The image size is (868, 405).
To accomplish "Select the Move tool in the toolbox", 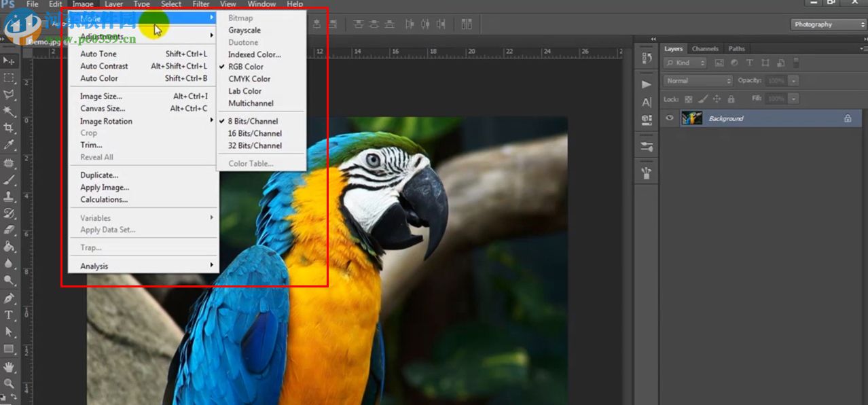I will click(x=9, y=61).
